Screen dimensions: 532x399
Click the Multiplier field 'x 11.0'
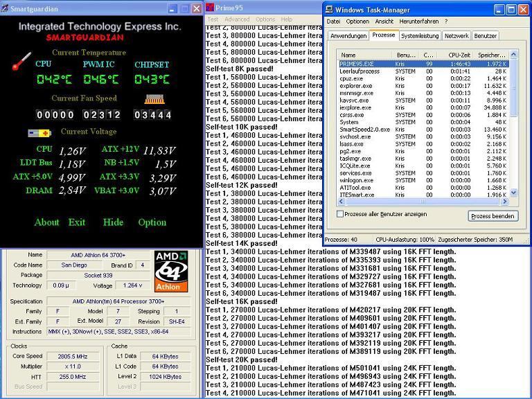(73, 366)
